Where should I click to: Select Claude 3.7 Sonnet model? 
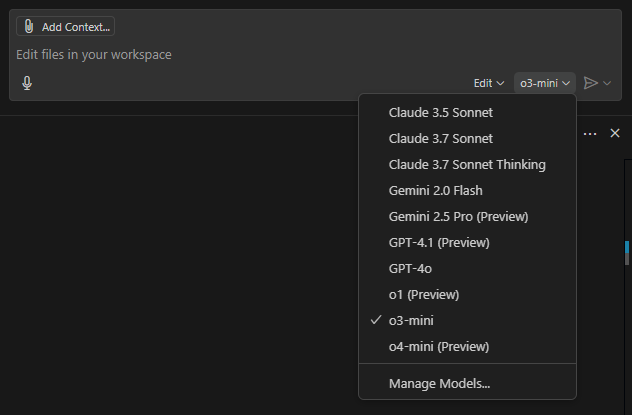tap(440, 138)
